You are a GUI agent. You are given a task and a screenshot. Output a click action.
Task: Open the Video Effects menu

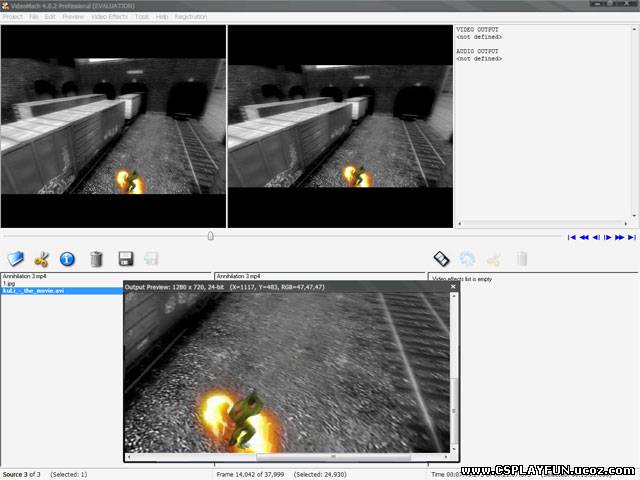coord(109,17)
